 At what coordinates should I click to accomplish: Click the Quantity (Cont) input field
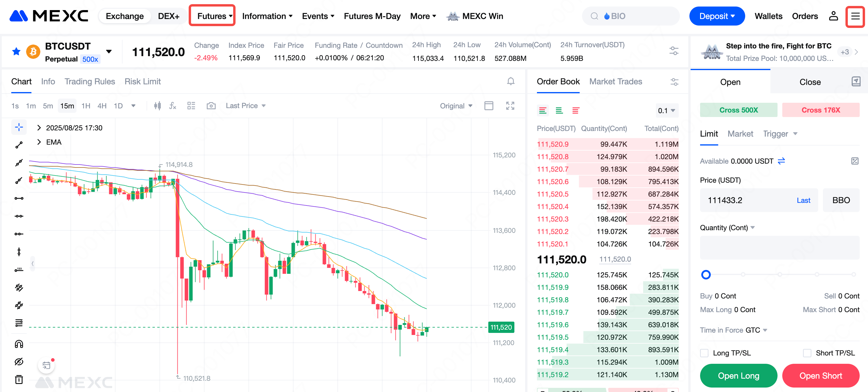pyautogui.click(x=779, y=248)
